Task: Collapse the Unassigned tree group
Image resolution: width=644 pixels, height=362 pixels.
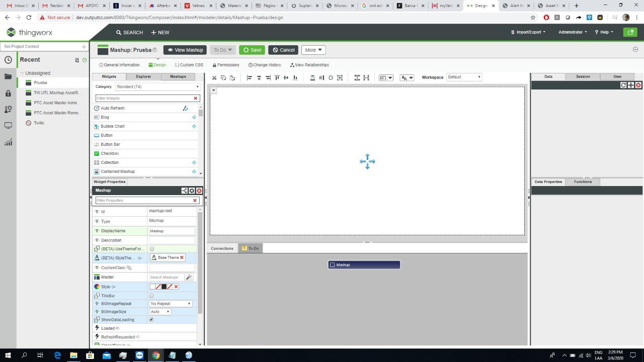Action: (x=23, y=73)
